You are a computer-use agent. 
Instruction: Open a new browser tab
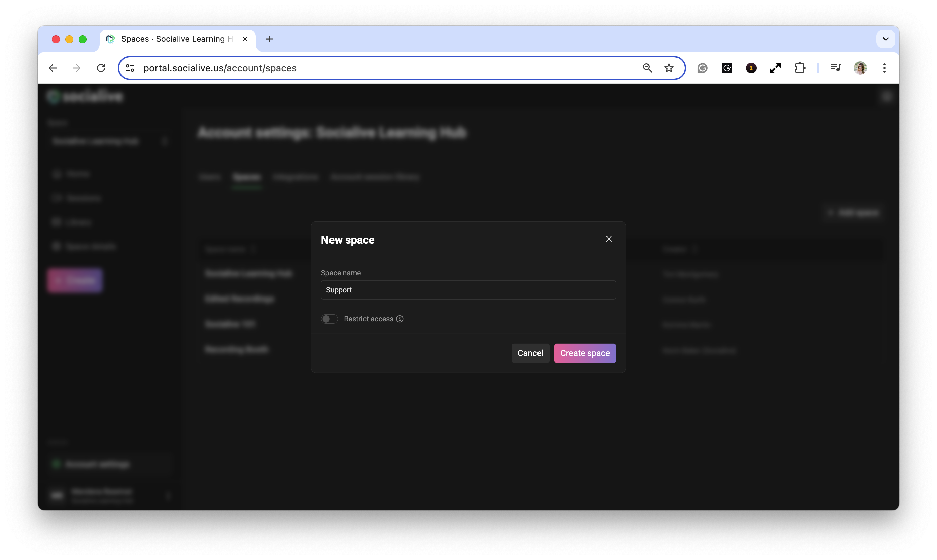(269, 39)
